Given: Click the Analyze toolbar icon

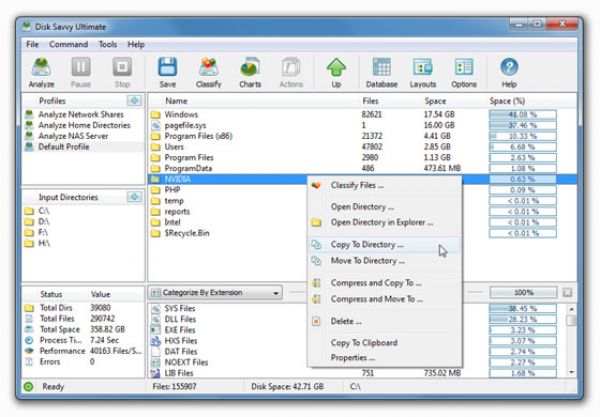Looking at the screenshot, I should pyautogui.click(x=42, y=72).
